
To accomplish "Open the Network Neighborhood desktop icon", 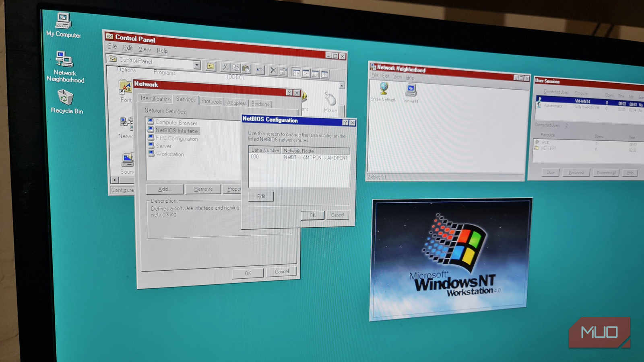I will pyautogui.click(x=65, y=67).
